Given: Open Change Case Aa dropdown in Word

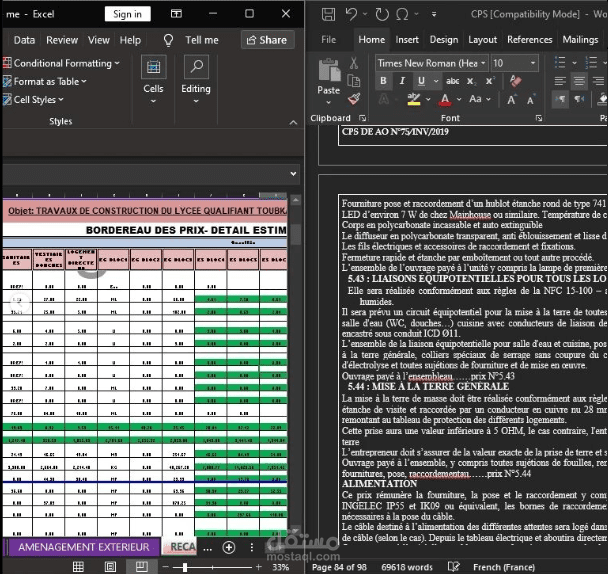Looking at the screenshot, I should pyautogui.click(x=480, y=99).
